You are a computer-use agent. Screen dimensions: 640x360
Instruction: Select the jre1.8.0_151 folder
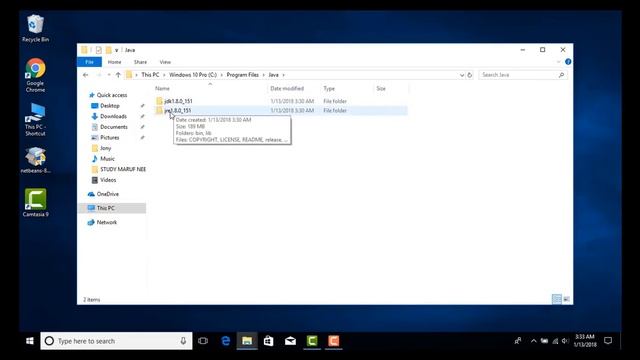(178, 111)
